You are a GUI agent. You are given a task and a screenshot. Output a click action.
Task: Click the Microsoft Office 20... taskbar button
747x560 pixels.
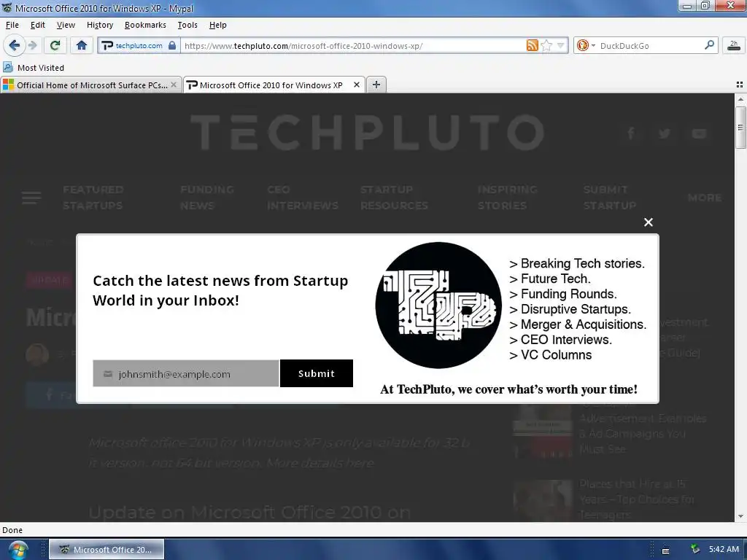click(x=107, y=550)
